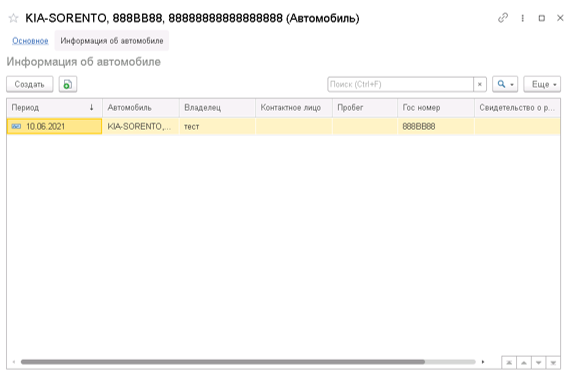Viewport: 571px width, 372px height.
Task: Copy the link with the chain icon
Action: click(x=503, y=18)
